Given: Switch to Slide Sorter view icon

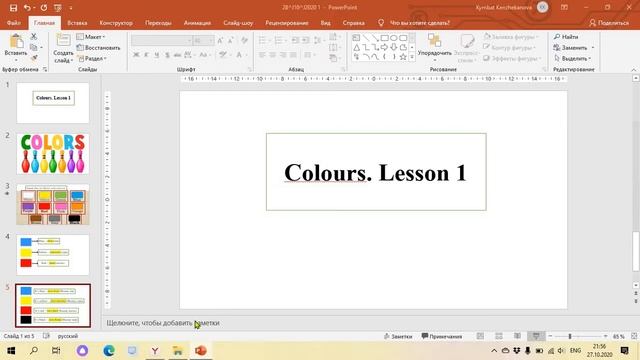Looking at the screenshot, I should 499,336.
